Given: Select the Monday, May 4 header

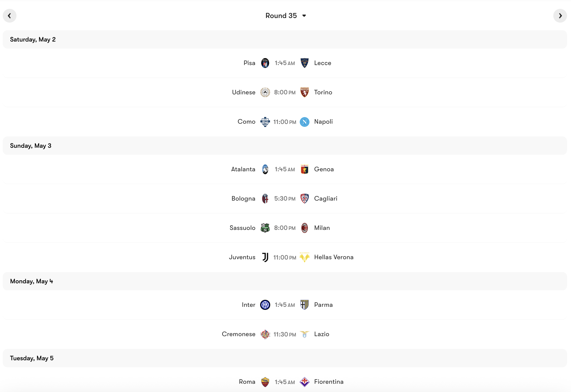Looking at the screenshot, I should [31, 281].
